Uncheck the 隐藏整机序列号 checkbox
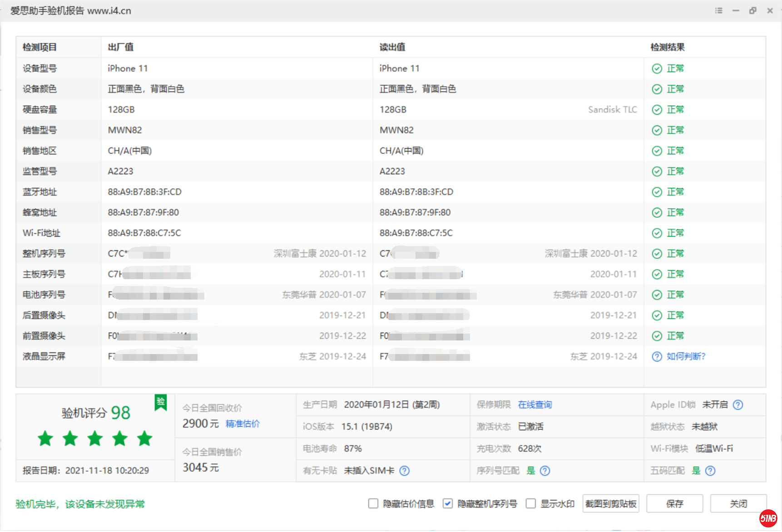 click(x=448, y=504)
